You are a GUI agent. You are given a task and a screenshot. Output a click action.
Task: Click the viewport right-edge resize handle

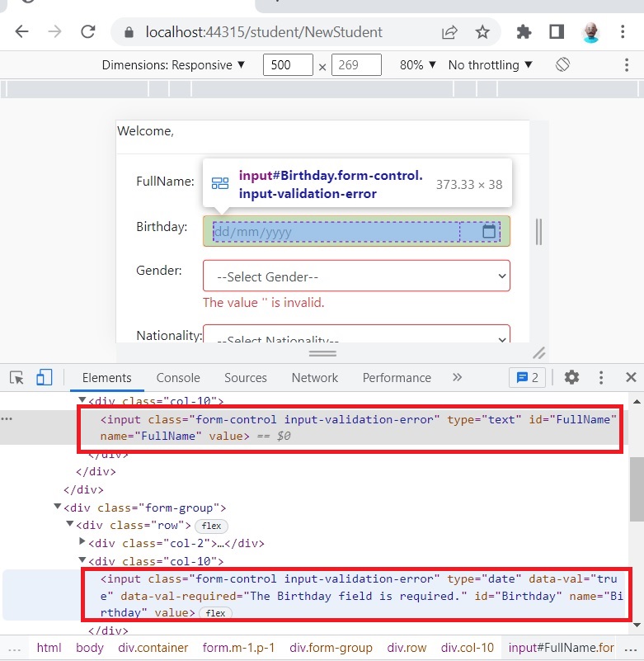coord(538,231)
